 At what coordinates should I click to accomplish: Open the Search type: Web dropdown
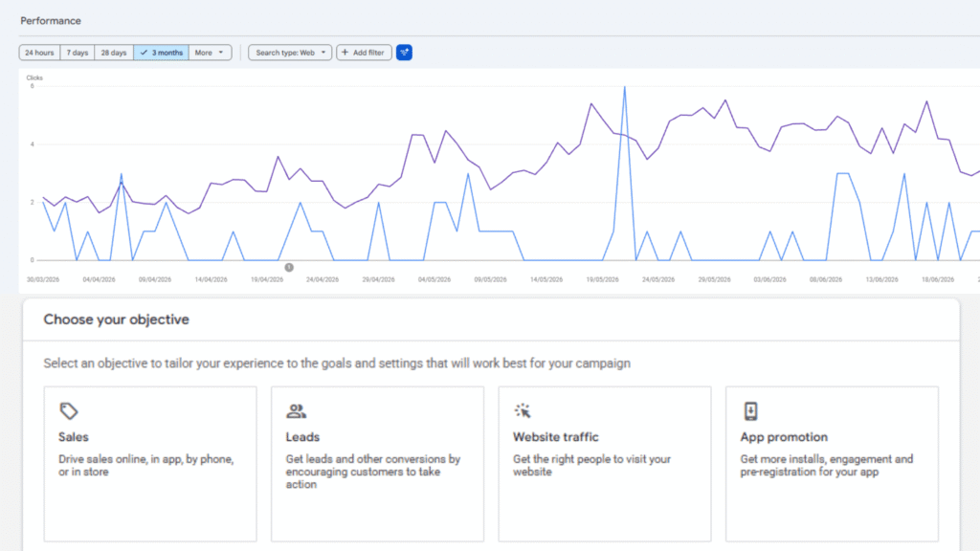[290, 53]
